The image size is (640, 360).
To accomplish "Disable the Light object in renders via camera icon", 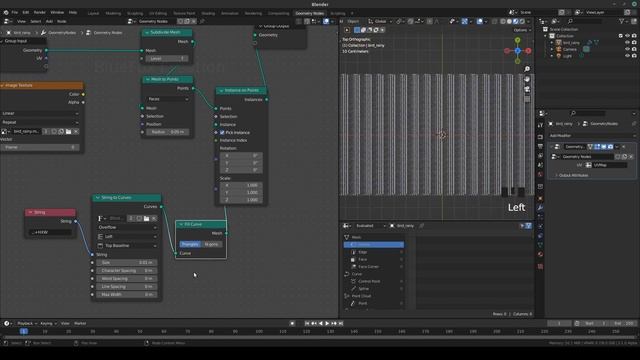I will coord(634,56).
